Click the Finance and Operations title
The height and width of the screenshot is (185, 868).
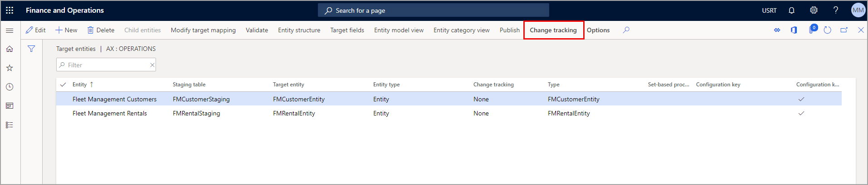click(x=65, y=10)
